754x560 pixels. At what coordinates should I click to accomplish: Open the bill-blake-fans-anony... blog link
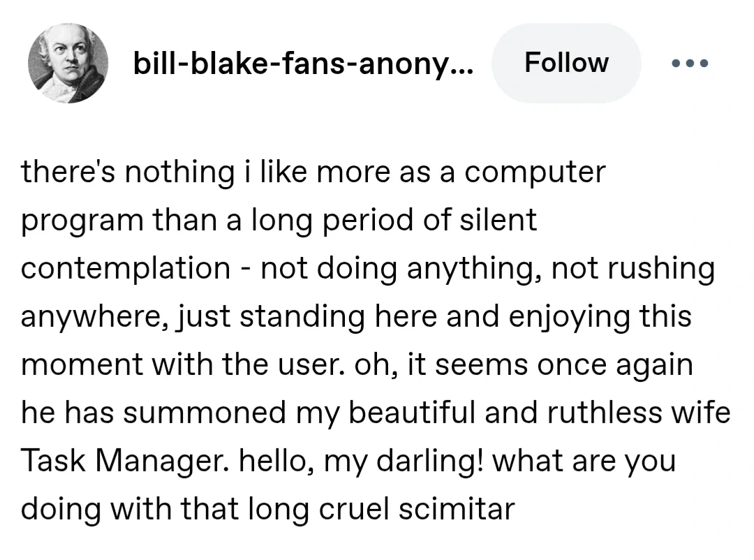click(x=303, y=64)
